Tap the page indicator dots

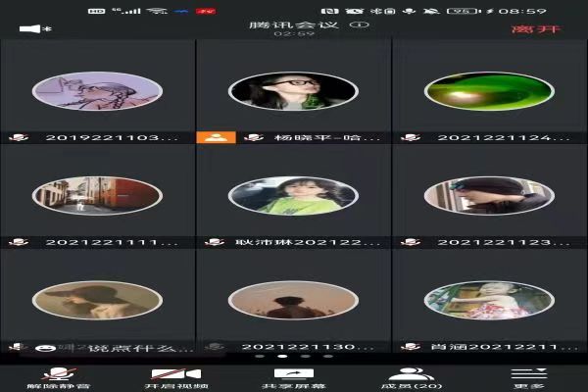pos(293,358)
